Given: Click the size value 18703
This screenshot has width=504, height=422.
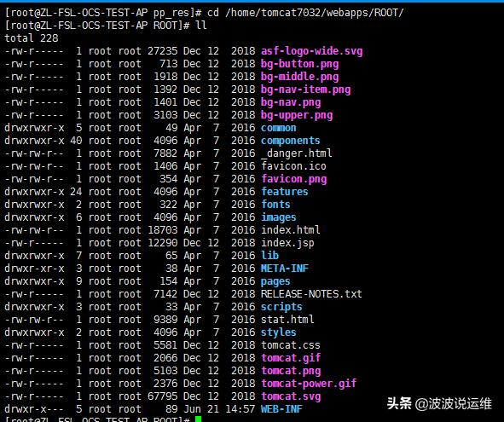Looking at the screenshot, I should 162,230.
